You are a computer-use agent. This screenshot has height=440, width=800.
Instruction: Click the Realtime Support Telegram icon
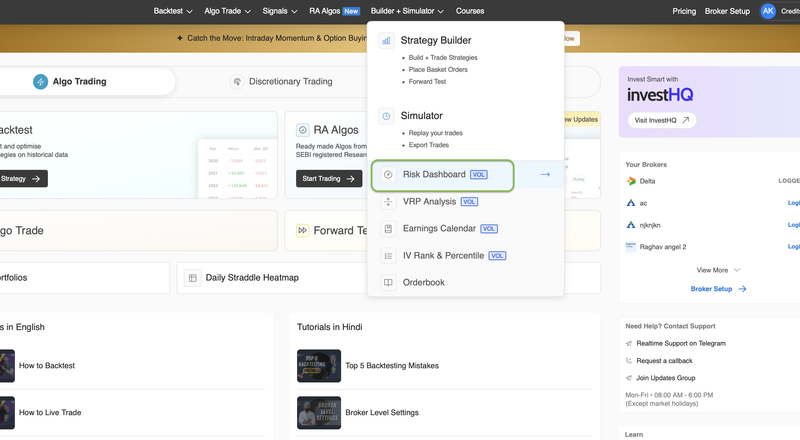629,344
